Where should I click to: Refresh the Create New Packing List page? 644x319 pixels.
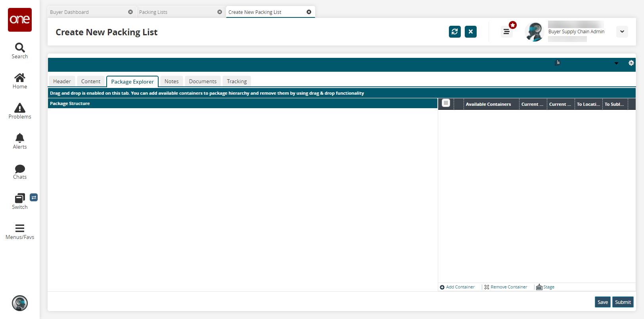tap(455, 32)
